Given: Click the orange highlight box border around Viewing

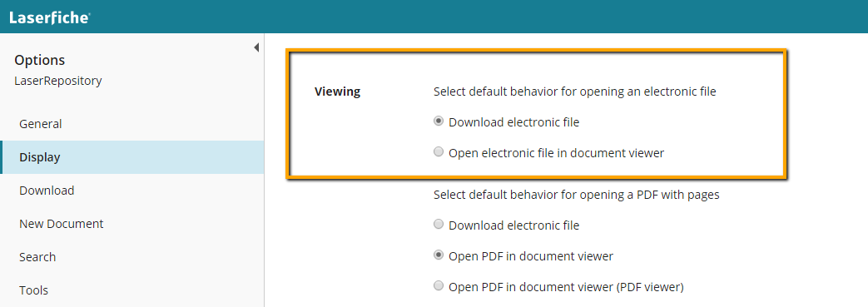Looking at the screenshot, I should (535, 51).
